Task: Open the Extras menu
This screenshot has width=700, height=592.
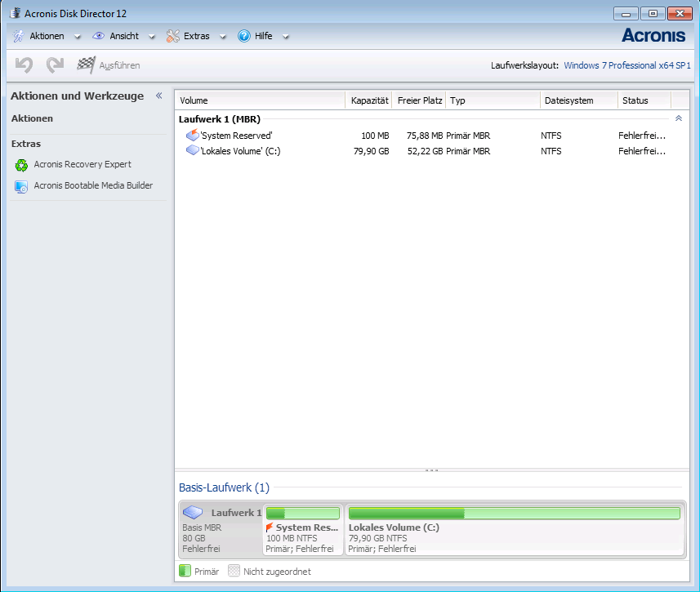Action: pos(195,36)
